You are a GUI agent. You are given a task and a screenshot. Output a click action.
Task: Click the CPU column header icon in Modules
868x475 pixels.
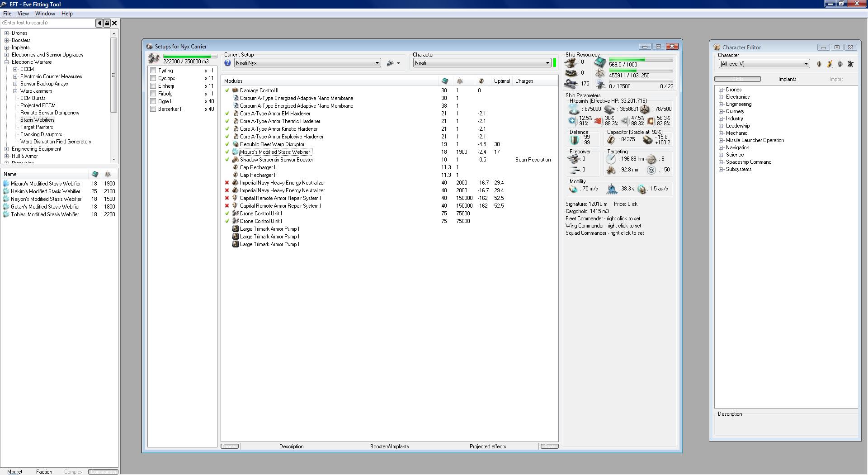[x=445, y=81]
